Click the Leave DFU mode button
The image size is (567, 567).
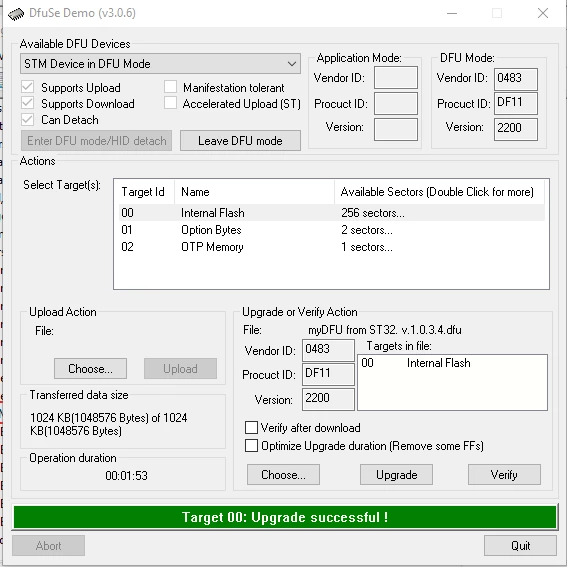(240, 141)
